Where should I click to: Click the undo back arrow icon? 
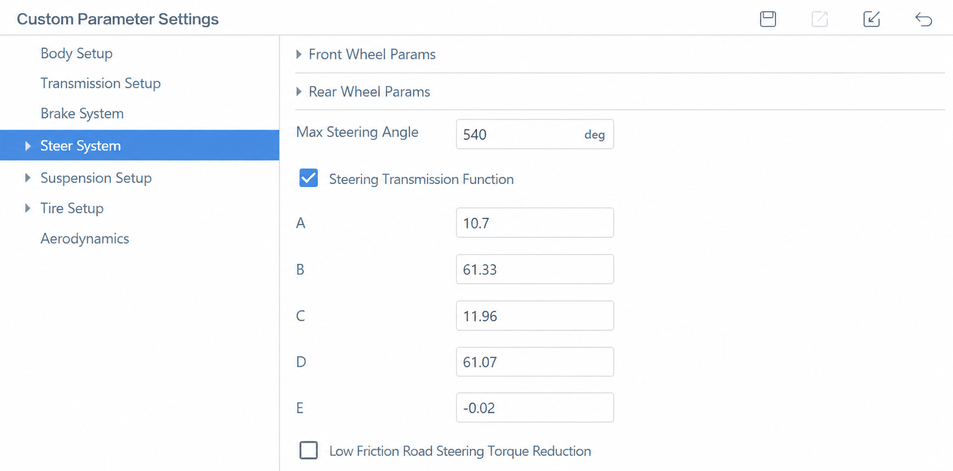[923, 19]
